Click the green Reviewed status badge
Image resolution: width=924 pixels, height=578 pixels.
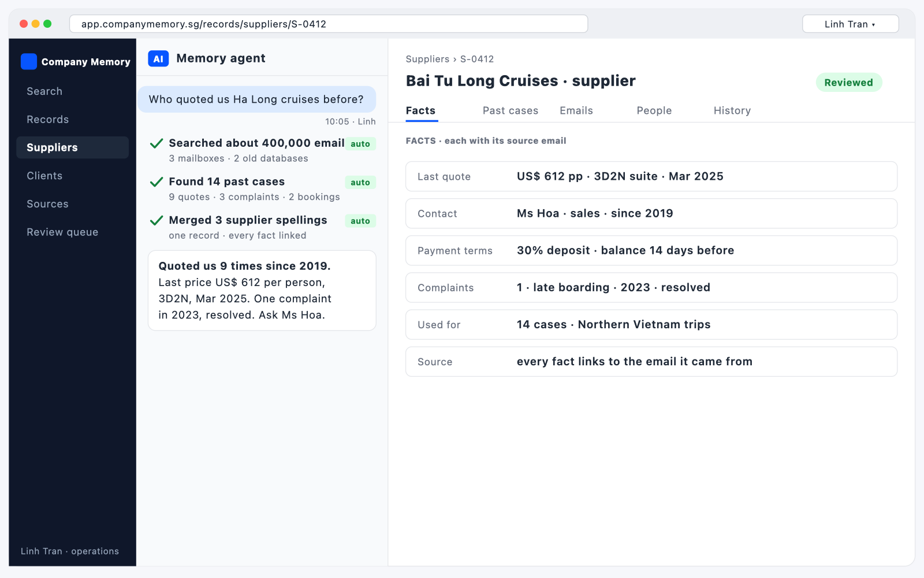848,82
